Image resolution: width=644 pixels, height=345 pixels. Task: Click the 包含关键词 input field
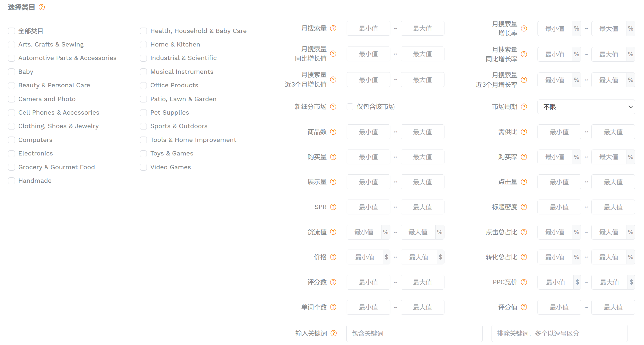[x=414, y=333]
